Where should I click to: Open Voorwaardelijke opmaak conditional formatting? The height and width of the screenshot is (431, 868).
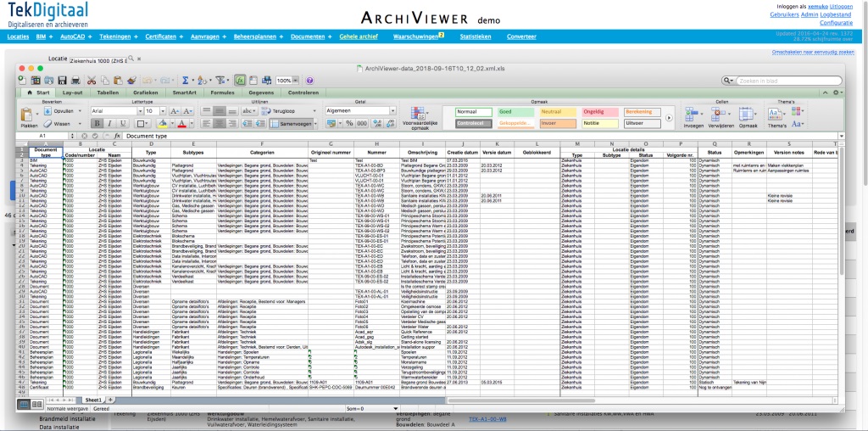pyautogui.click(x=419, y=118)
